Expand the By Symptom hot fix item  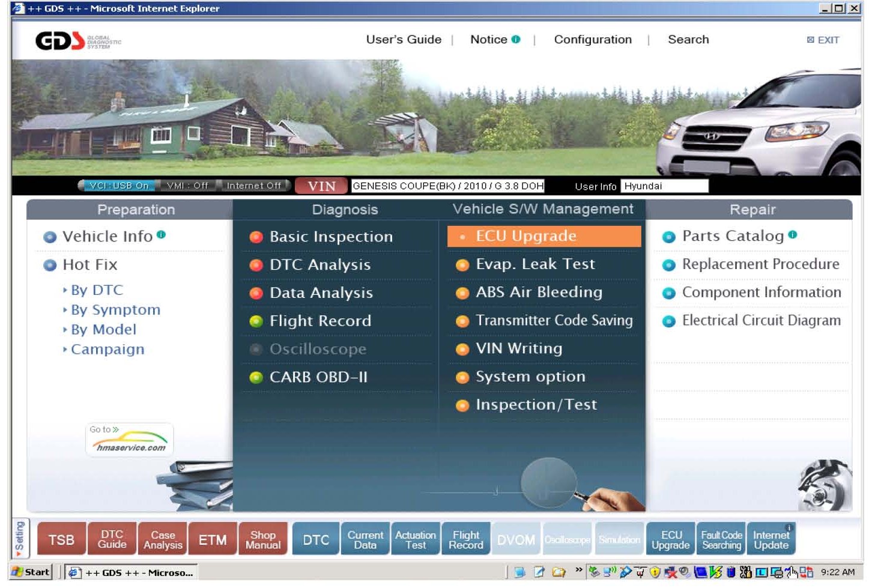tap(115, 310)
